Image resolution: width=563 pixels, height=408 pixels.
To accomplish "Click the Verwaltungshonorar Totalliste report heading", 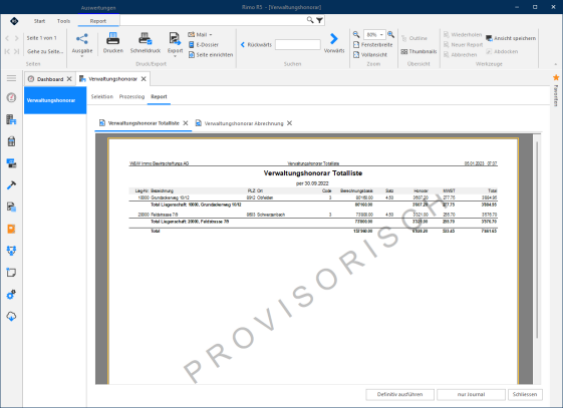I will click(313, 173).
